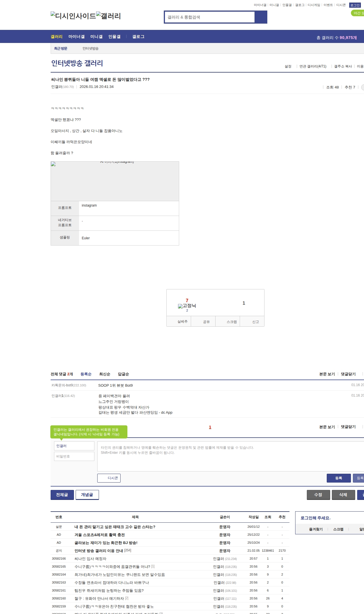Switch to the 전체글 list tab
Image resolution: width=364 pixels, height=614 pixels.
[62, 495]
